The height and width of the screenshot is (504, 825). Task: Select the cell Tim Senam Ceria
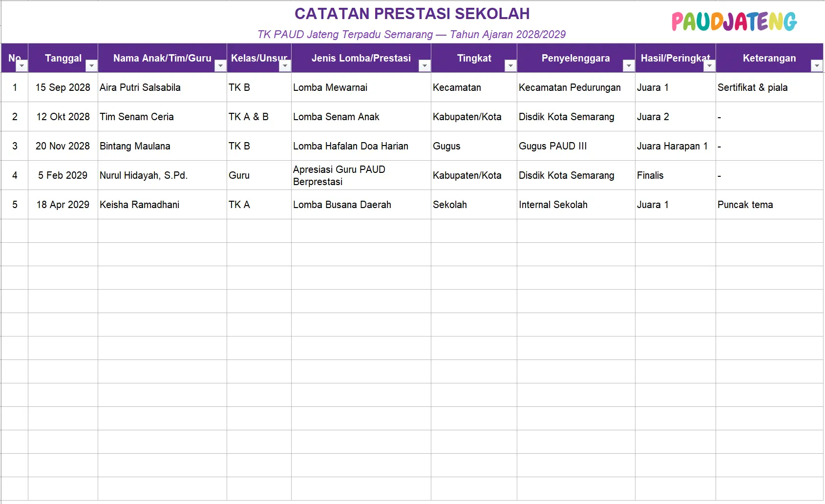pos(162,117)
